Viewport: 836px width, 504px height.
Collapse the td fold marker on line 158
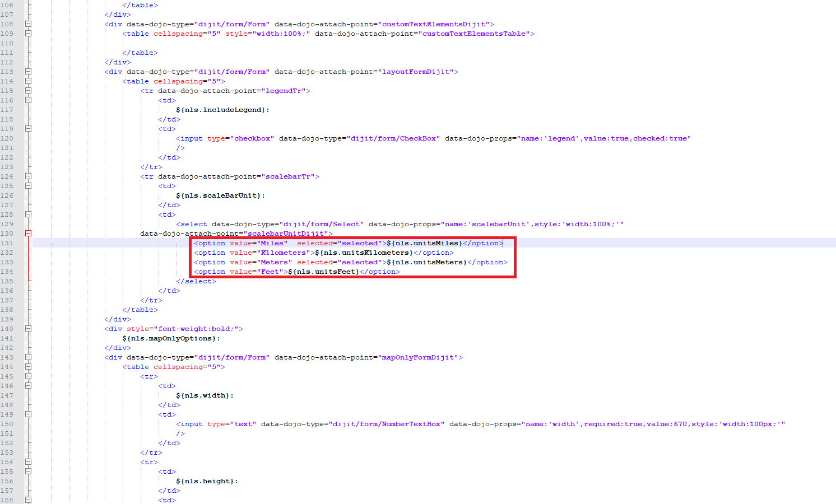pos(28,500)
